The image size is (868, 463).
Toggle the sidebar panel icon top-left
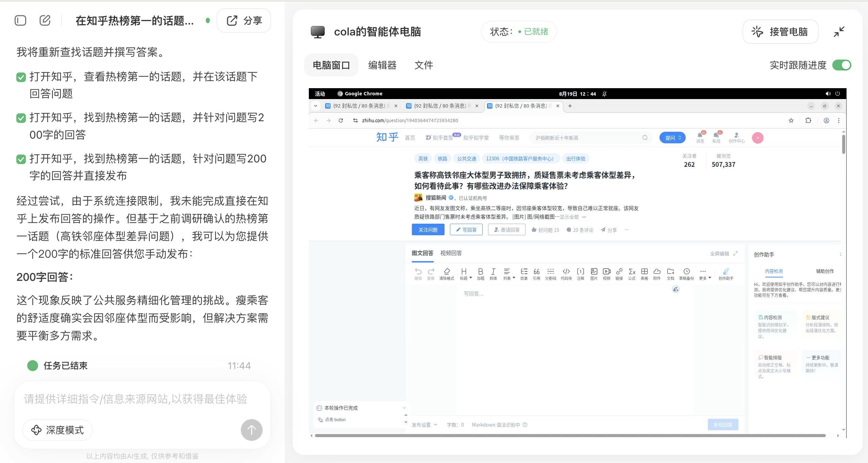[20, 20]
